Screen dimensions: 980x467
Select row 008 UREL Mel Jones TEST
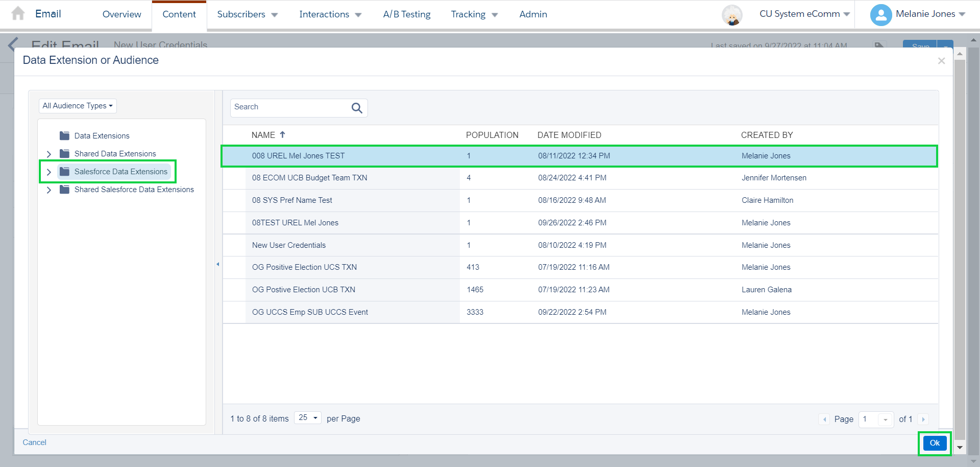pyautogui.click(x=580, y=156)
